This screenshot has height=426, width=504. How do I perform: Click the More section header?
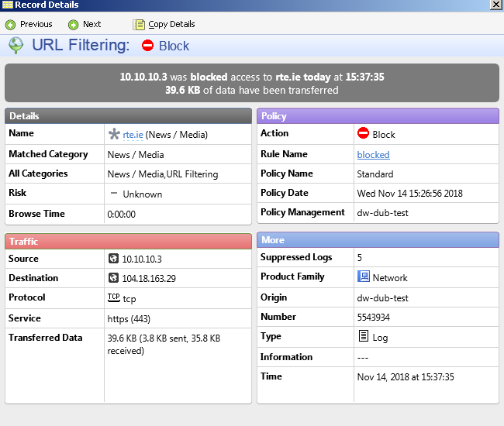point(378,240)
